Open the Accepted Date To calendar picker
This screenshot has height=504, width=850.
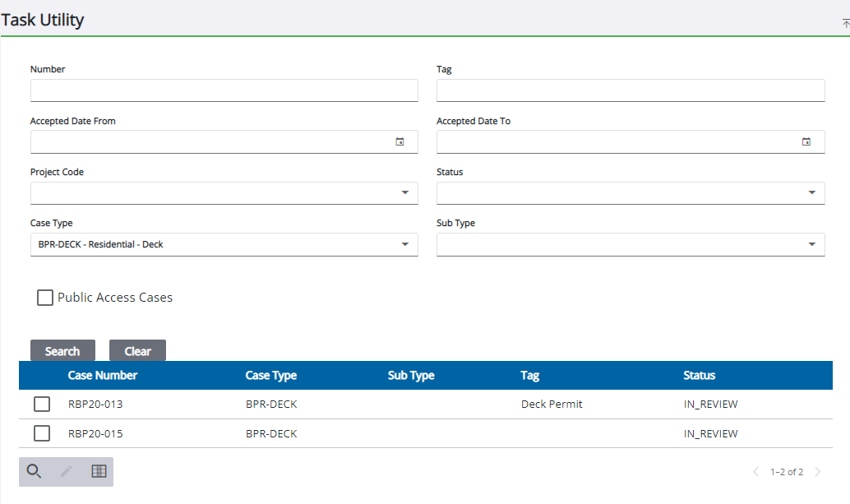pos(806,141)
